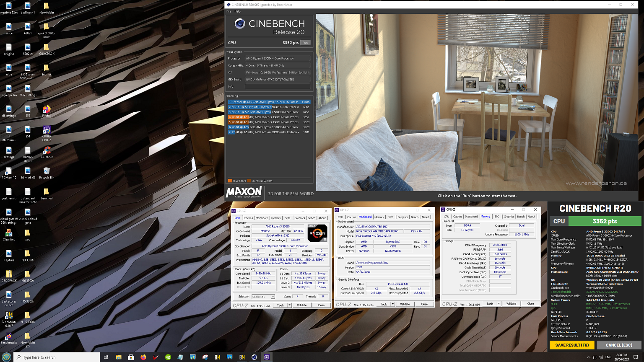Click Validate in the CPU-Z CPU window
This screenshot has height=362, width=644.
(302, 305)
